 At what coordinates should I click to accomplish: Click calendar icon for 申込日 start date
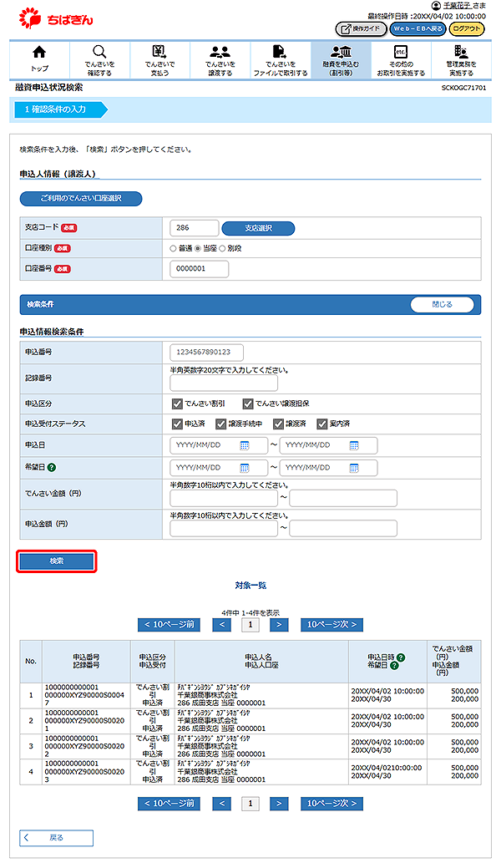point(245,445)
